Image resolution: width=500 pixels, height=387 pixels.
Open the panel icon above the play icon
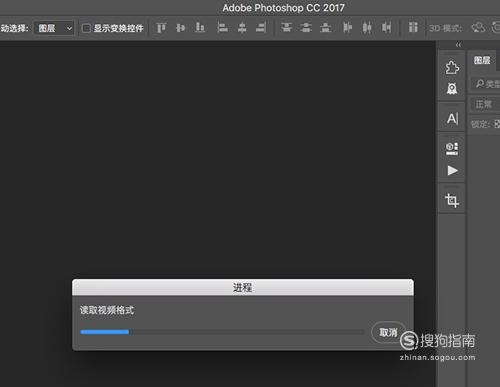click(452, 149)
